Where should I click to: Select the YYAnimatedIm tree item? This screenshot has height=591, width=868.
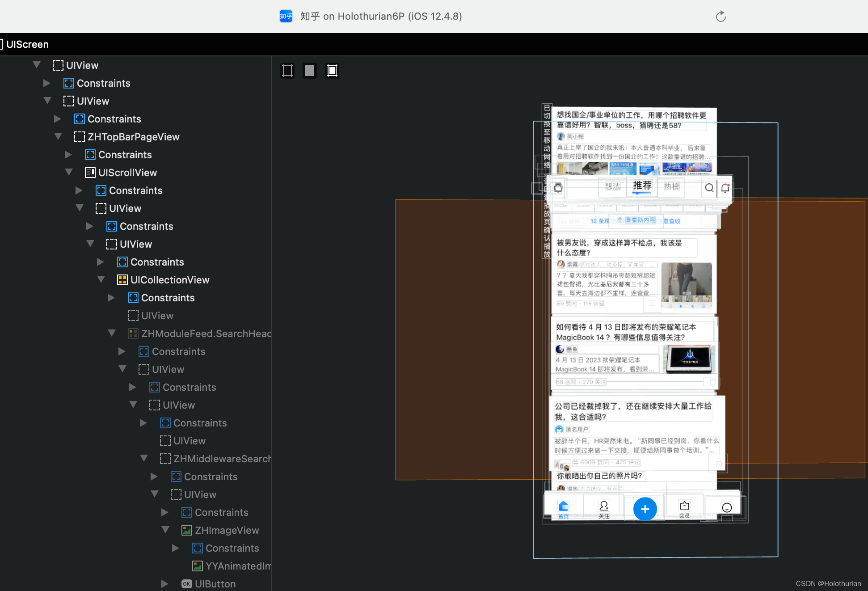click(x=238, y=566)
